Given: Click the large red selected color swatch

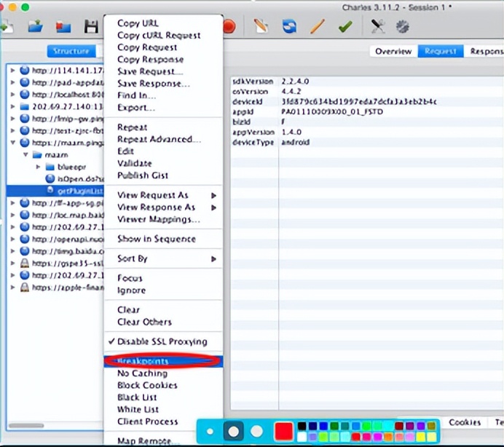Looking at the screenshot, I should pos(283,431).
